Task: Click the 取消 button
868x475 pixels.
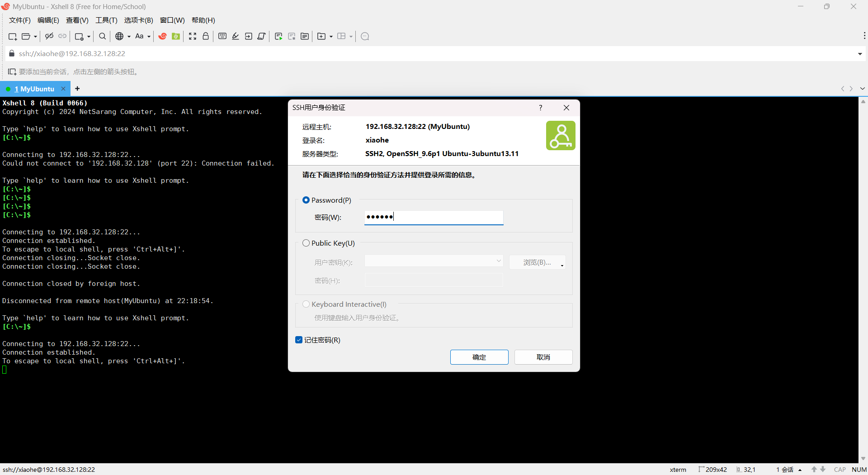Action: [543, 357]
